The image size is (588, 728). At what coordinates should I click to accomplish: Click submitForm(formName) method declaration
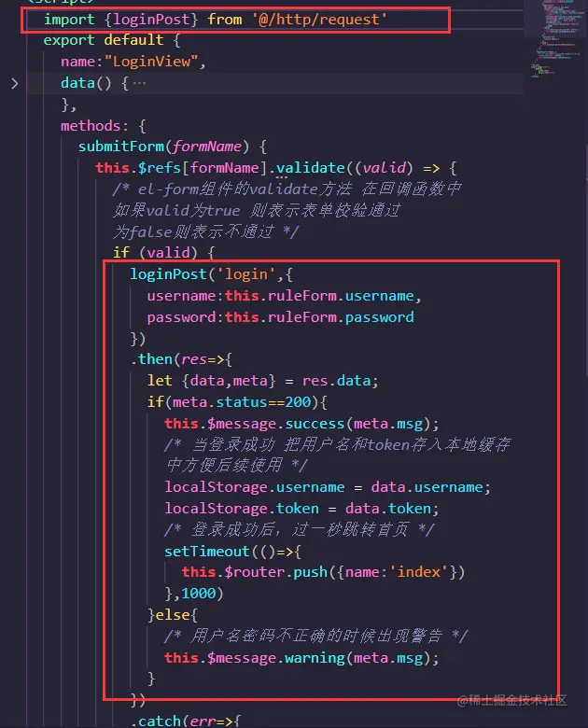click(x=173, y=147)
